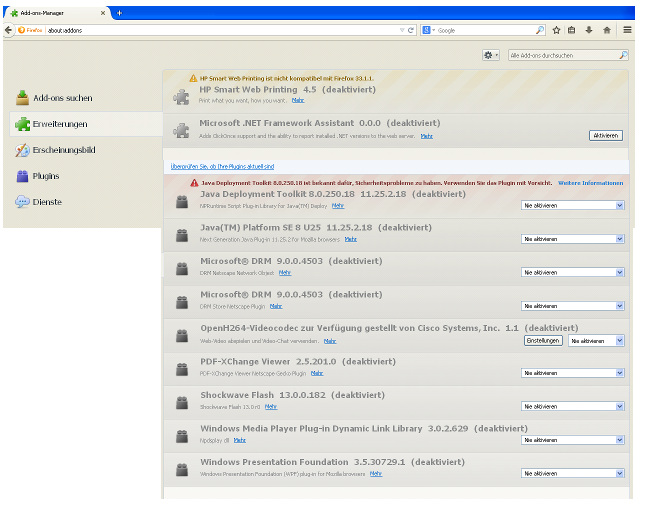Screen dimensions: 646x508
Task: Click the HP Smart Web Printing puzzle icon
Action: (181, 97)
